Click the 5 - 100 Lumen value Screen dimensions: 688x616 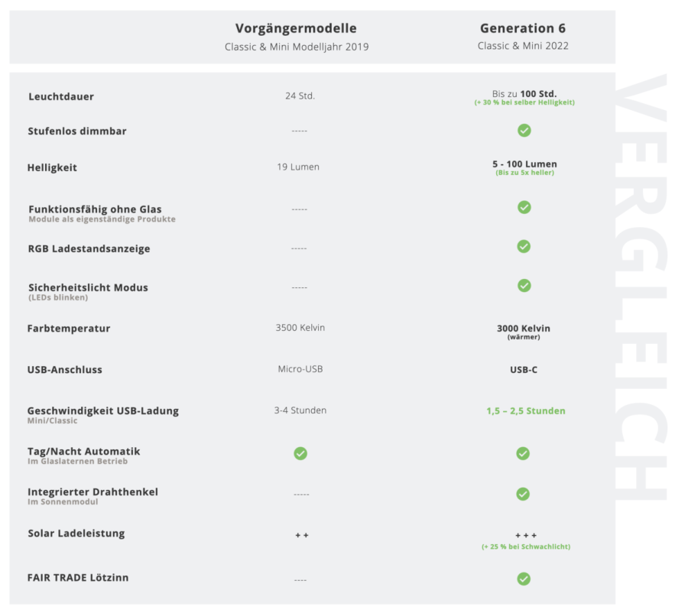[x=524, y=164]
